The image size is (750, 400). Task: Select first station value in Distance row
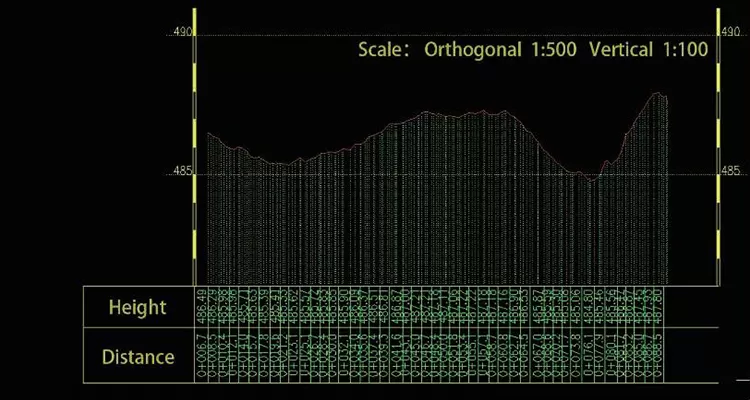coord(204,355)
